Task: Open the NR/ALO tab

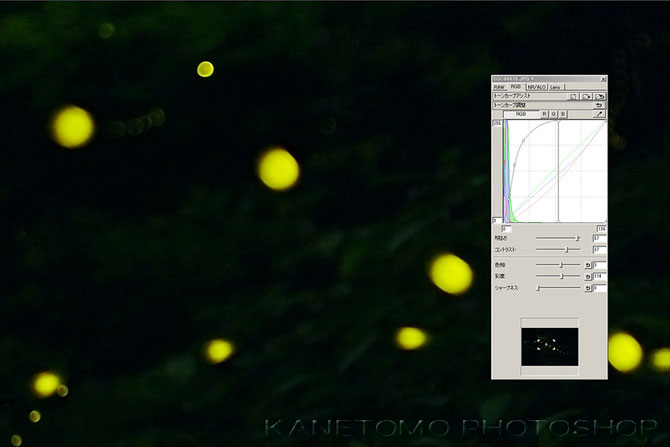Action: (x=537, y=87)
